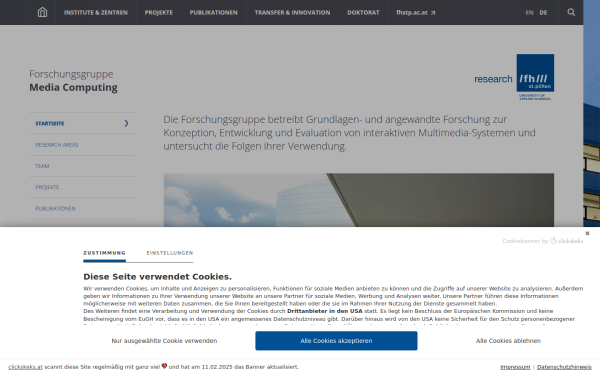Open Impressum link
The width and height of the screenshot is (600, 375).
(515, 367)
